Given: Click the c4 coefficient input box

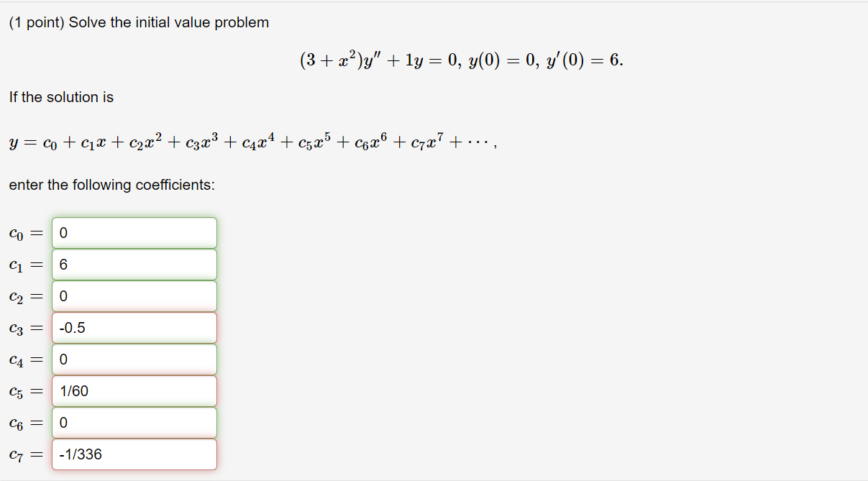Looking at the screenshot, I should point(134,359).
